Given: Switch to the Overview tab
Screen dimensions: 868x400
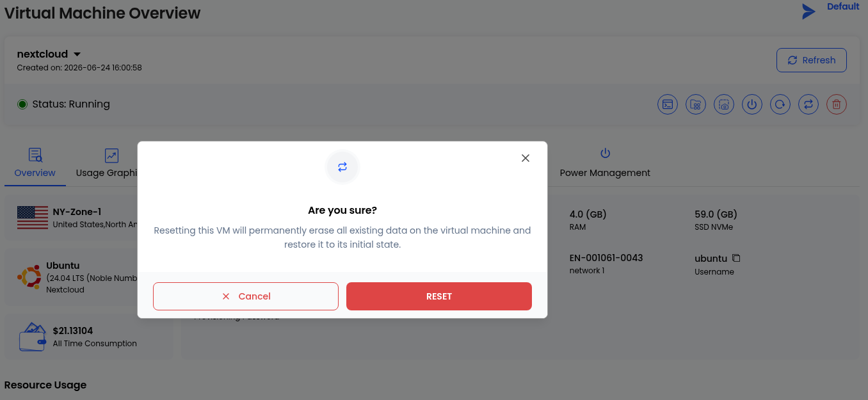Looking at the screenshot, I should point(35,164).
